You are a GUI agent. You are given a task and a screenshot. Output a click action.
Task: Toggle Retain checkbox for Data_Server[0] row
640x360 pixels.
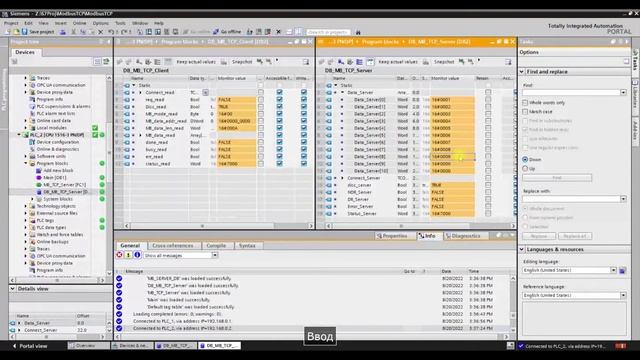488,99
